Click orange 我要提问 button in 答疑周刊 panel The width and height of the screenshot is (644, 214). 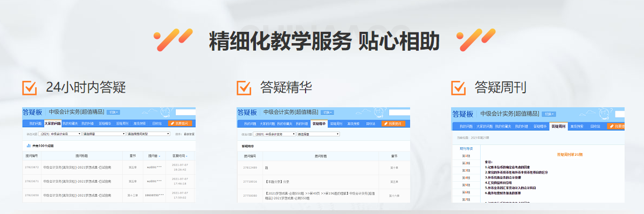(615, 126)
